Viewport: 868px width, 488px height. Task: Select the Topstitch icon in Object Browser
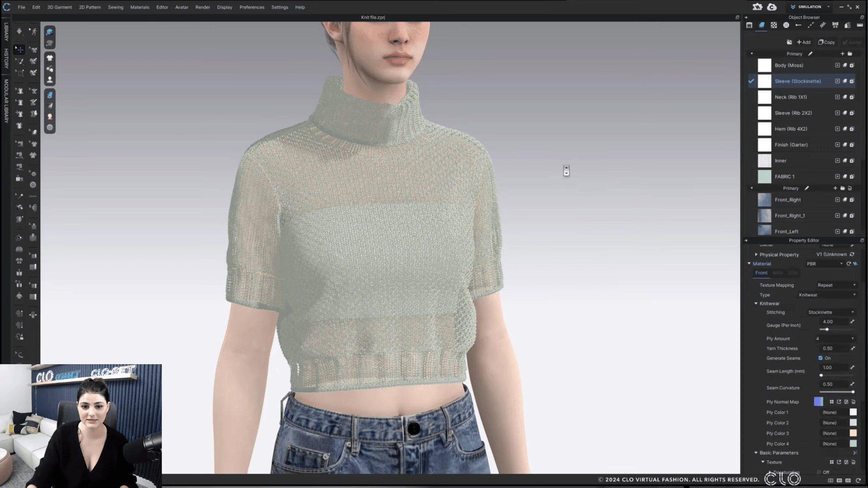pos(811,25)
